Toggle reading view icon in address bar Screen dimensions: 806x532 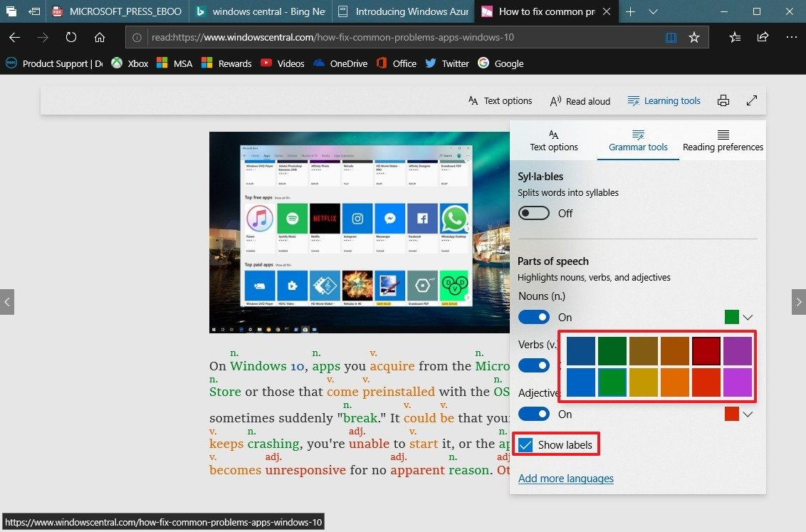[x=671, y=37]
